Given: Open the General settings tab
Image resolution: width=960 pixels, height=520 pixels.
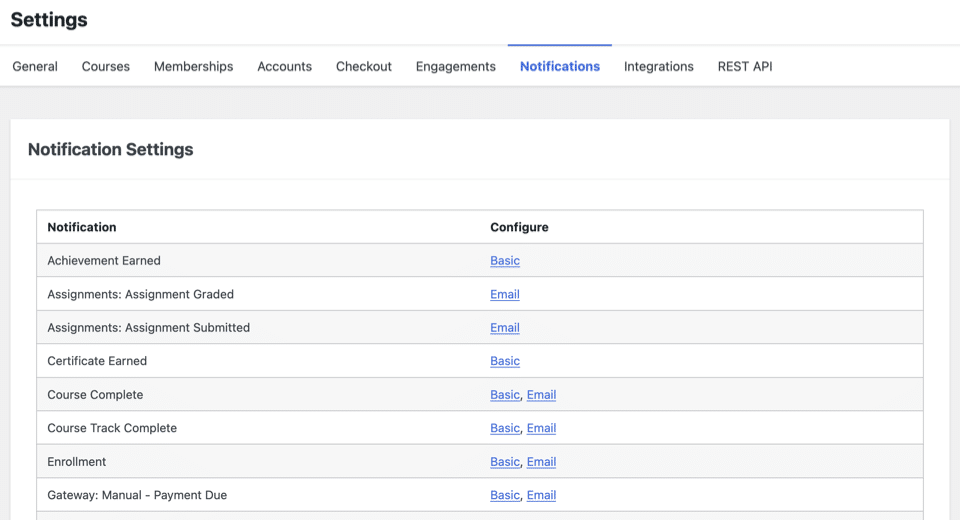Looking at the screenshot, I should click(35, 66).
